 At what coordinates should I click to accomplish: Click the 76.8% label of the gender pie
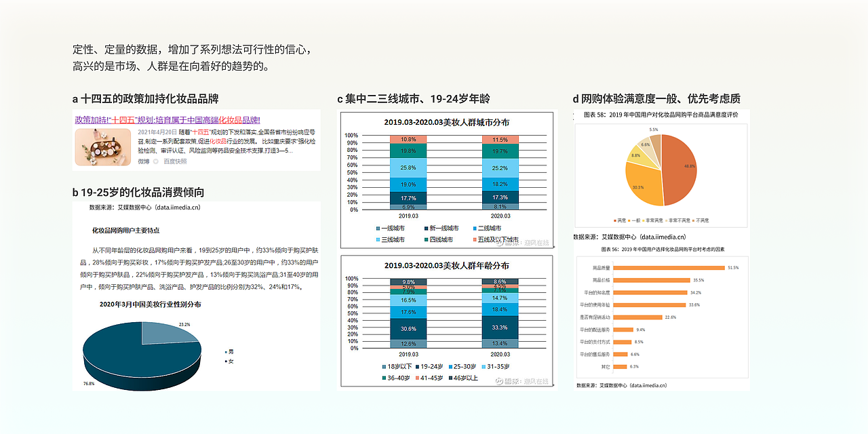pyautogui.click(x=89, y=384)
